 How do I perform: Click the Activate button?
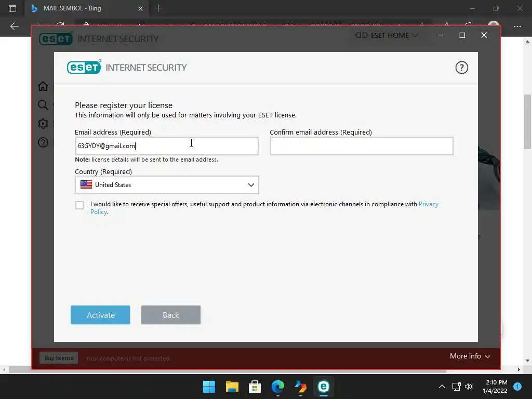tap(100, 315)
